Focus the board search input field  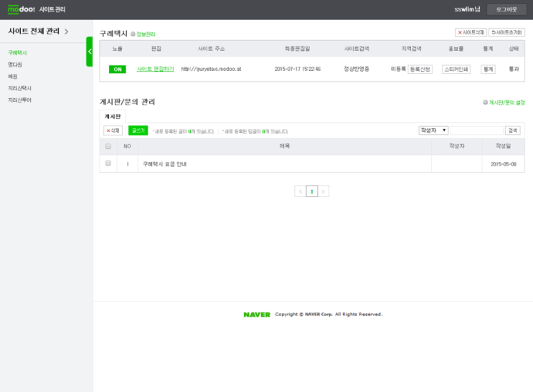476,130
